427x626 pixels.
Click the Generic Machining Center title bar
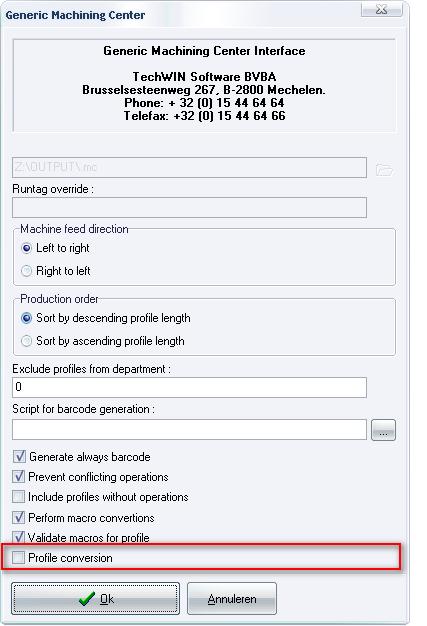[x=180, y=15]
